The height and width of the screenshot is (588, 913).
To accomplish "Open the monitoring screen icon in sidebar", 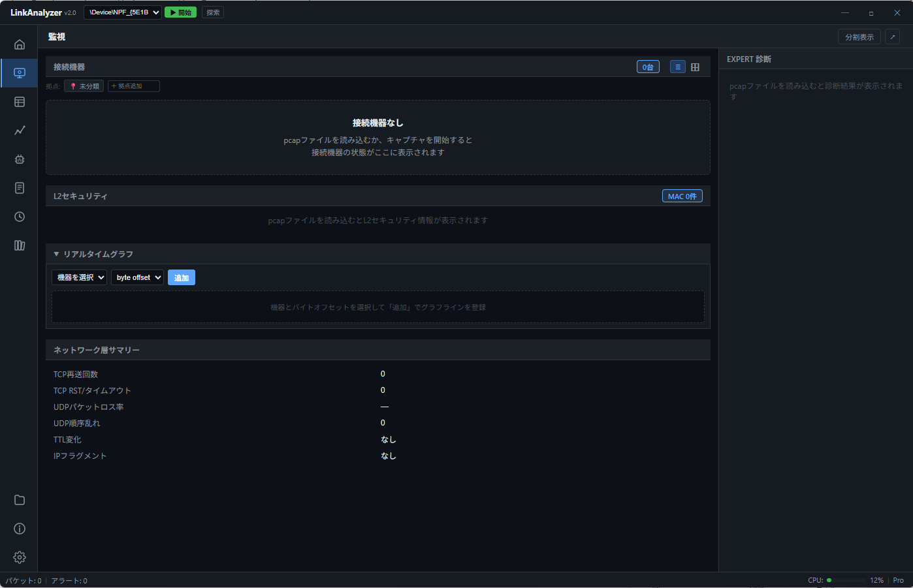I will pyautogui.click(x=20, y=73).
